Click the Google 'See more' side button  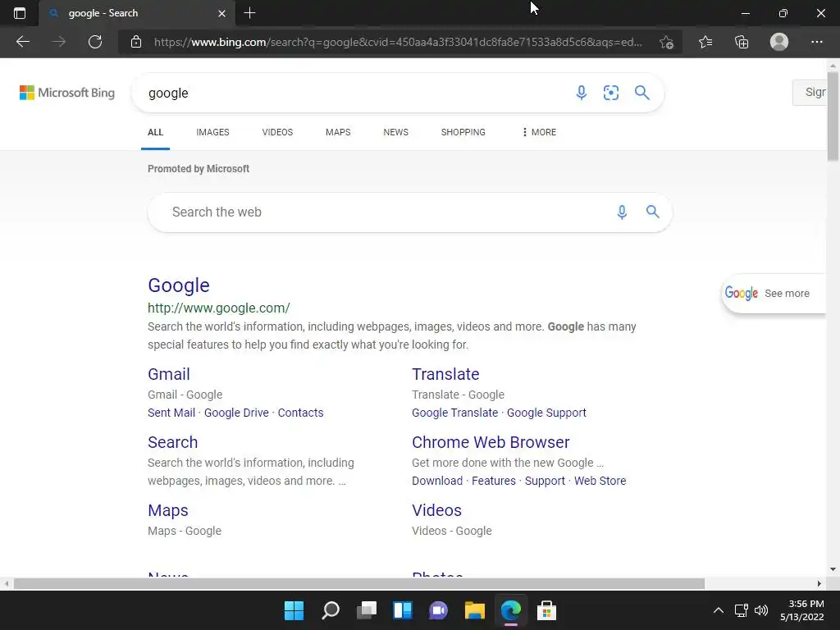point(774,293)
